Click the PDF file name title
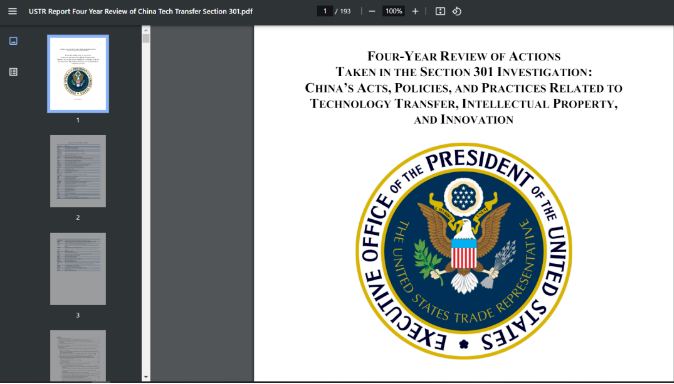Viewport: 674px width, 384px height. click(141, 11)
